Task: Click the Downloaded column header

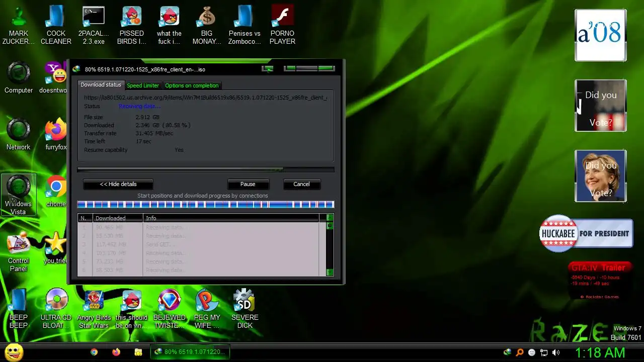Action: click(118, 218)
